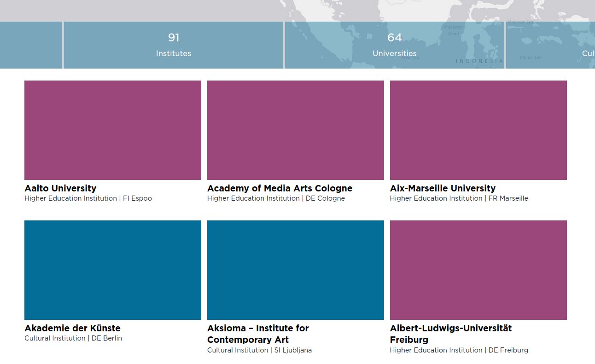
Task: Click the Aalto University card image
Action: click(112, 130)
